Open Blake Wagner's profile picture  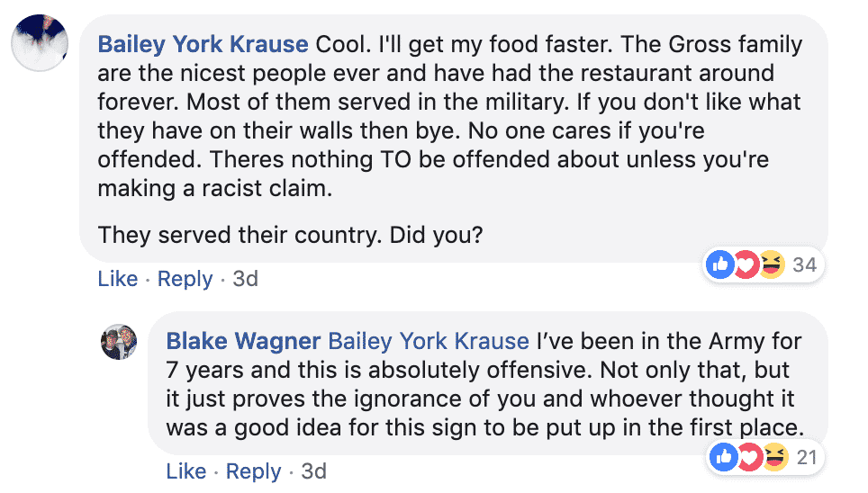tap(119, 343)
